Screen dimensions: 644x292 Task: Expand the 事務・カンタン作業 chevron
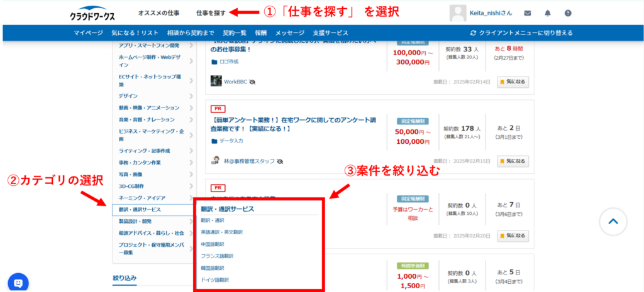coord(191,163)
